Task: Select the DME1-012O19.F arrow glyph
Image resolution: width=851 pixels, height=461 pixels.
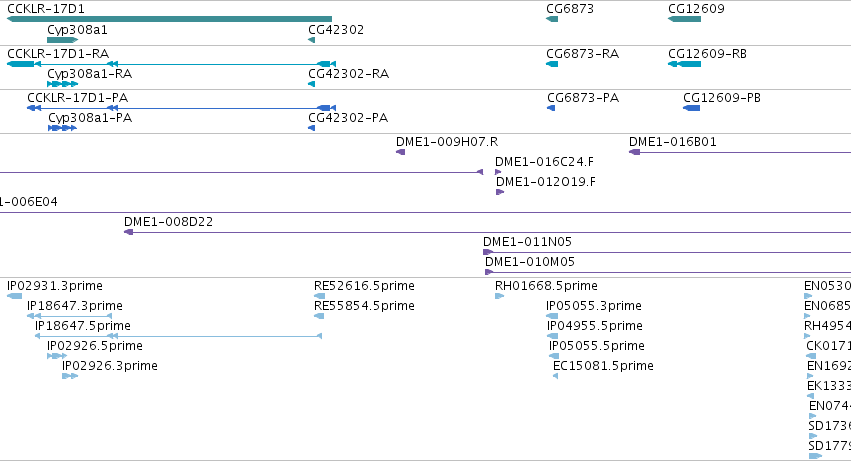Action: pos(500,192)
